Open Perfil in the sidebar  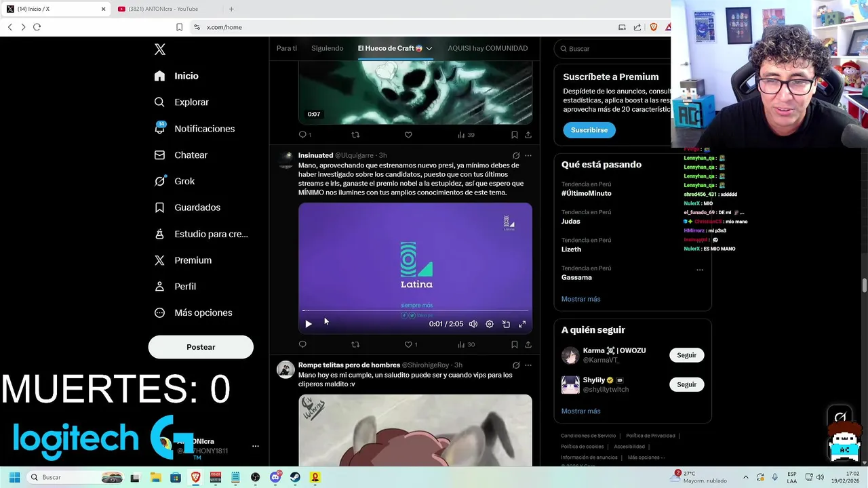(x=175, y=286)
